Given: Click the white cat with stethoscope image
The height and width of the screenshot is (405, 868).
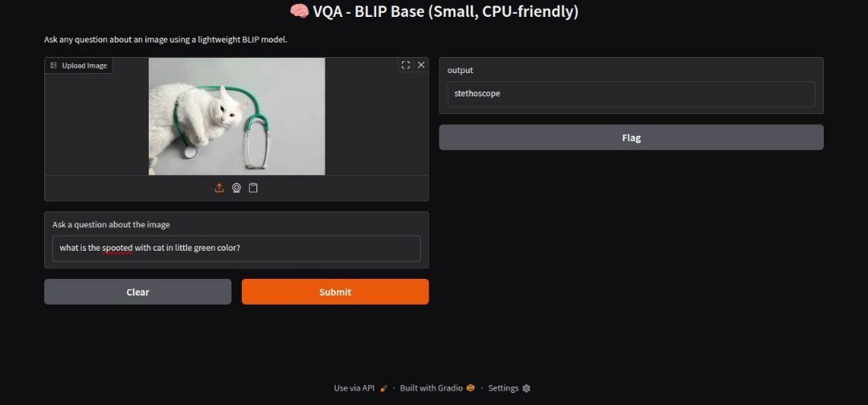Looking at the screenshot, I should [237, 117].
